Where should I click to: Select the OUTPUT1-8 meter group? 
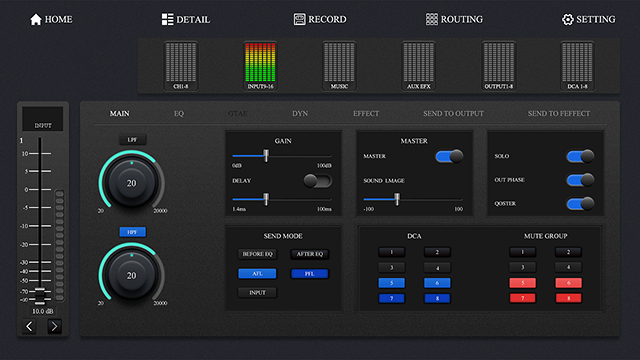click(498, 66)
